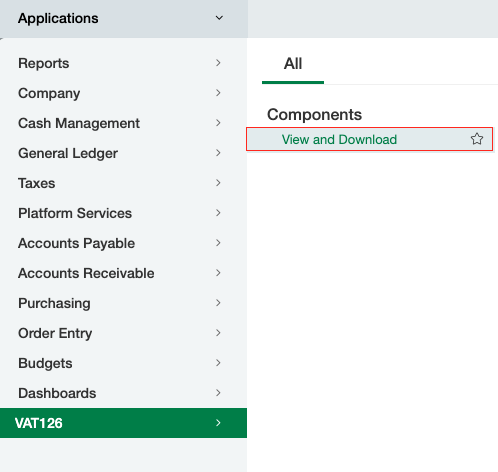Expand the Reports submenu arrow

click(x=218, y=63)
